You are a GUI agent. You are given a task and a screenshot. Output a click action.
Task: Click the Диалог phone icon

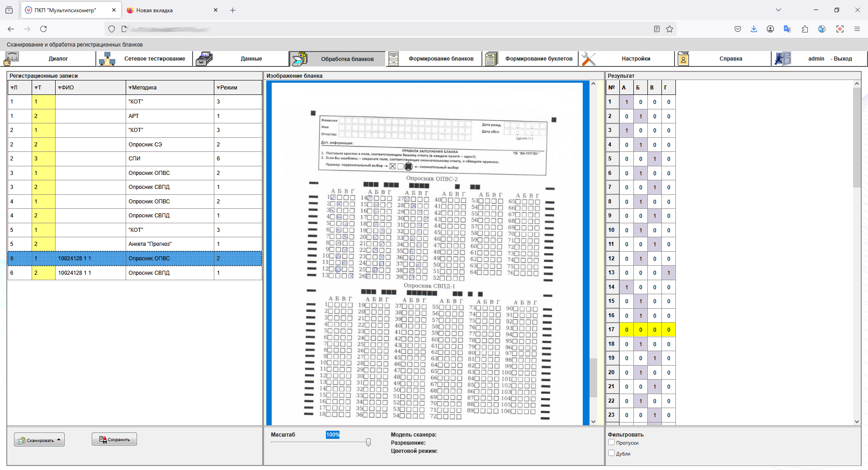point(12,58)
